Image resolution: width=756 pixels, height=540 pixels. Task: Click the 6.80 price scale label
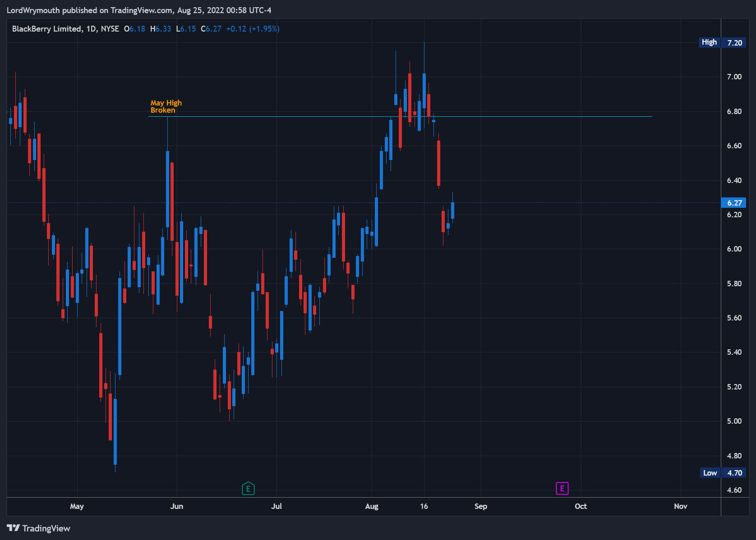(x=734, y=111)
